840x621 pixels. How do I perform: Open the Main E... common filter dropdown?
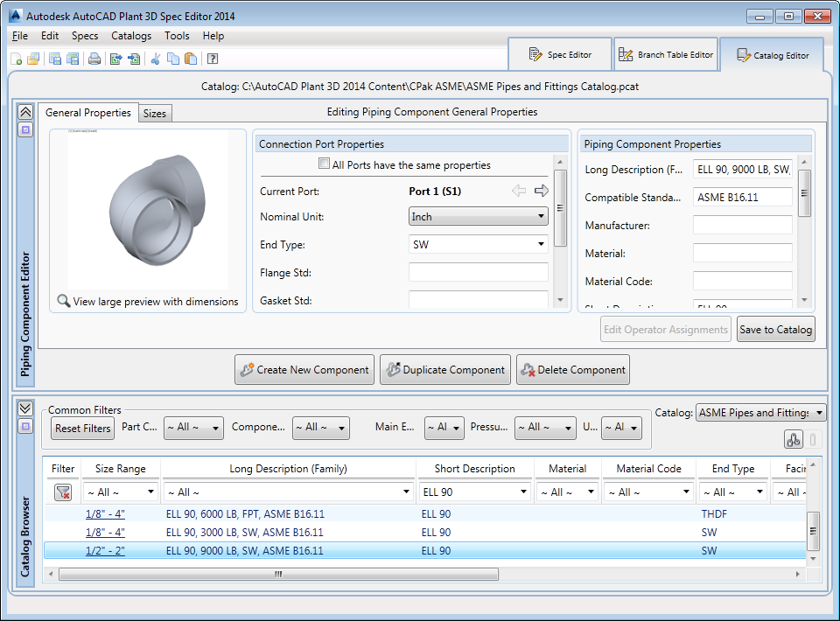pyautogui.click(x=444, y=428)
